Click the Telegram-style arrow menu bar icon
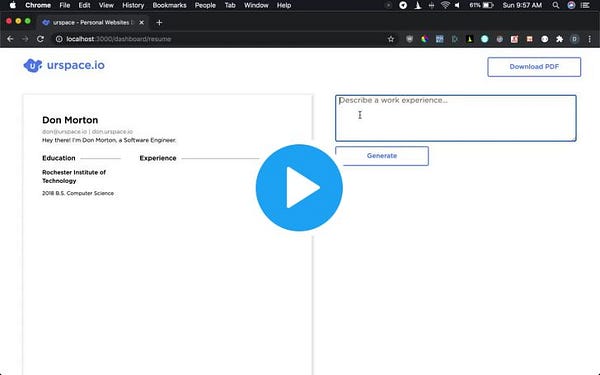The image size is (600, 375). pos(403,5)
